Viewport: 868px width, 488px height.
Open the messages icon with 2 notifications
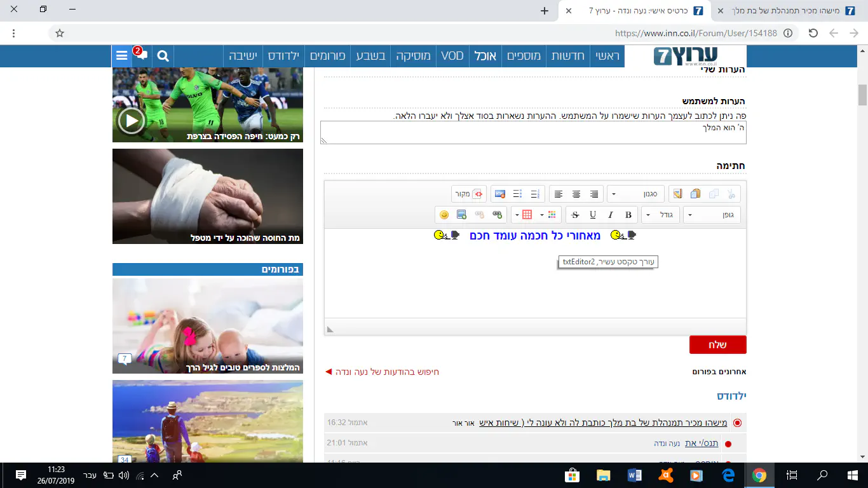[x=140, y=55]
